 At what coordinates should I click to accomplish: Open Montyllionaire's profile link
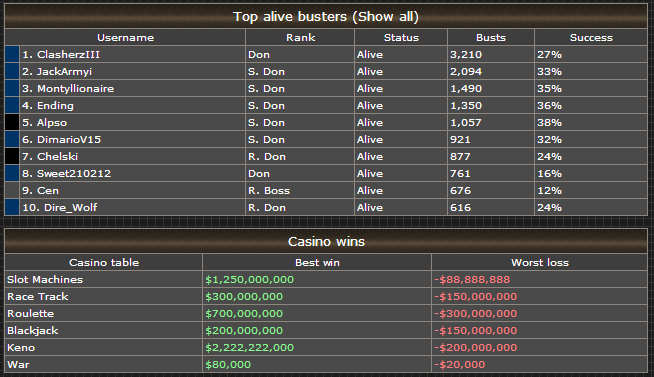tap(75, 89)
